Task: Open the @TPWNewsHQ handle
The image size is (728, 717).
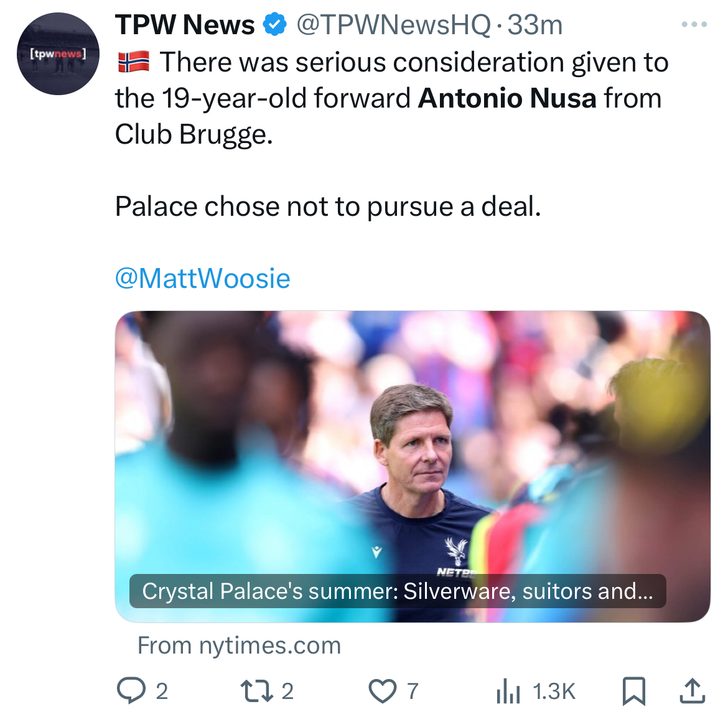Action: 393,25
